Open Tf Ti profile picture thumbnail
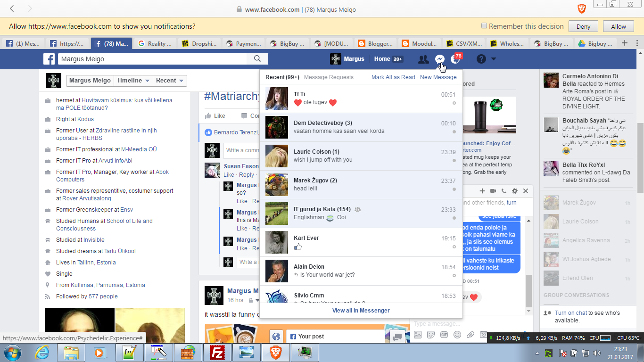This screenshot has height=362, width=644. 277,99
